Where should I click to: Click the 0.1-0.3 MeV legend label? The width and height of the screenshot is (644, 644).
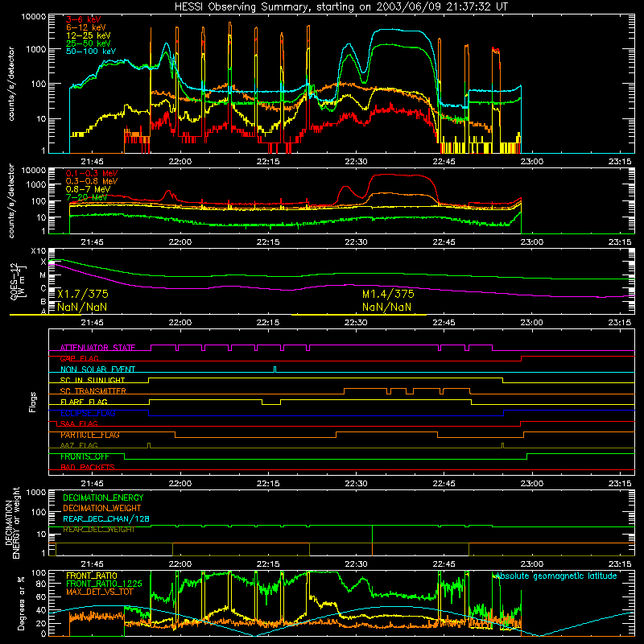(92, 173)
